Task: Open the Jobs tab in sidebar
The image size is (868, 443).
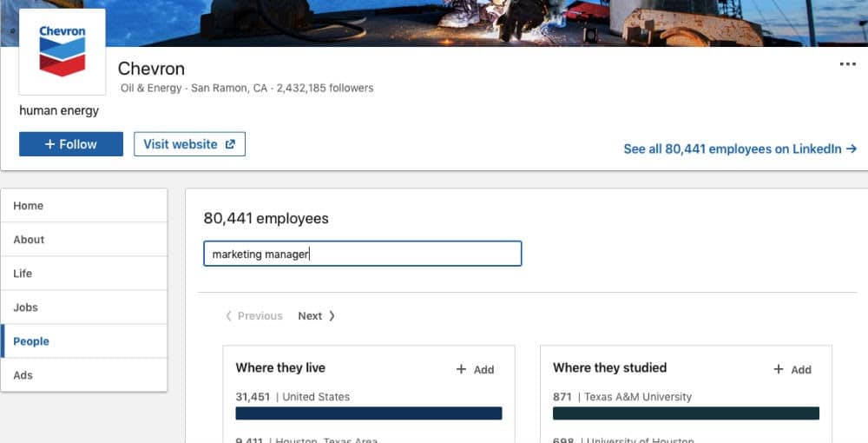Action: (84, 307)
